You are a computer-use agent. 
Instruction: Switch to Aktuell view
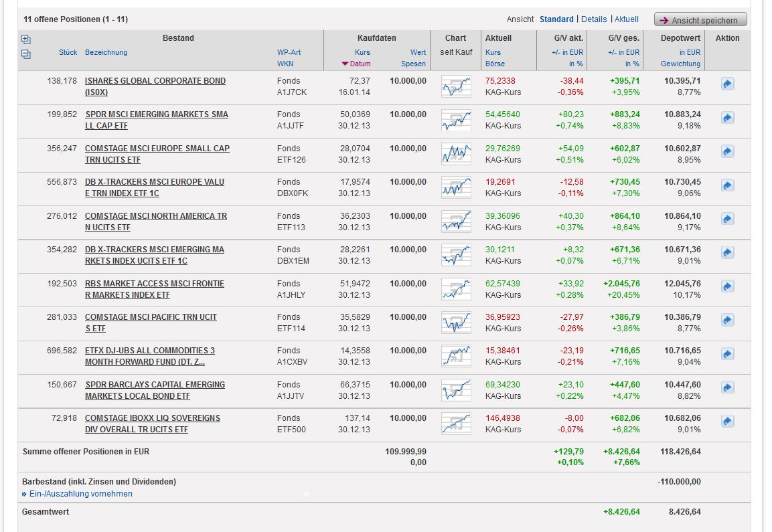pos(627,19)
